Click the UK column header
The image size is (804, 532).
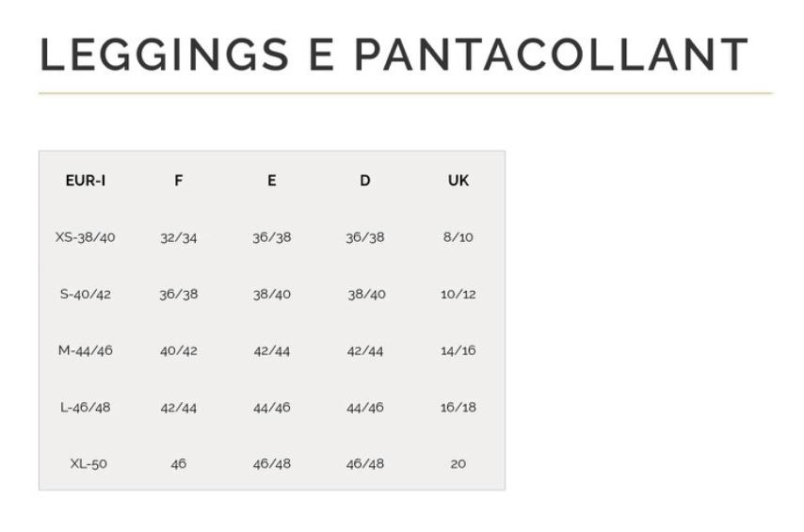458,181
